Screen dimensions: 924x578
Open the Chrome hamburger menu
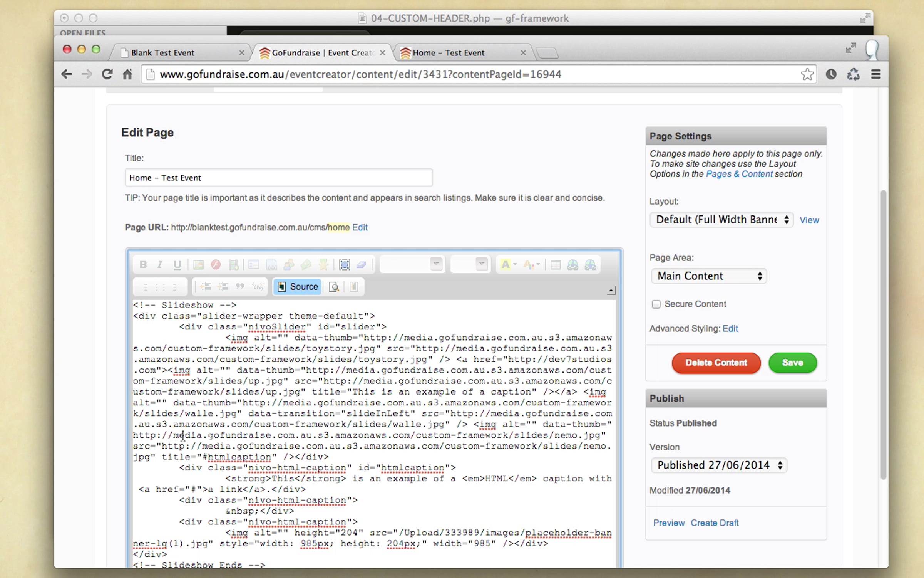click(876, 74)
